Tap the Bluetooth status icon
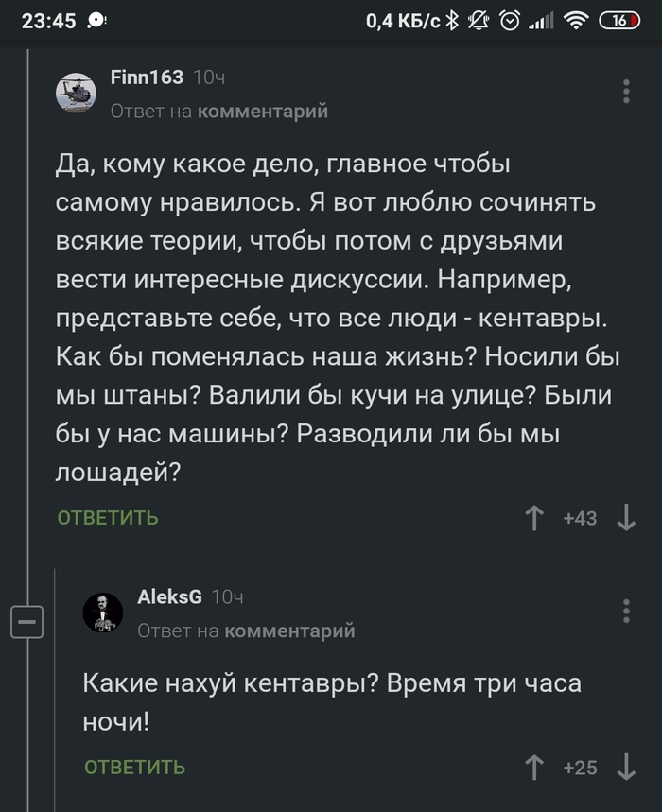The width and height of the screenshot is (662, 812). coord(451,20)
